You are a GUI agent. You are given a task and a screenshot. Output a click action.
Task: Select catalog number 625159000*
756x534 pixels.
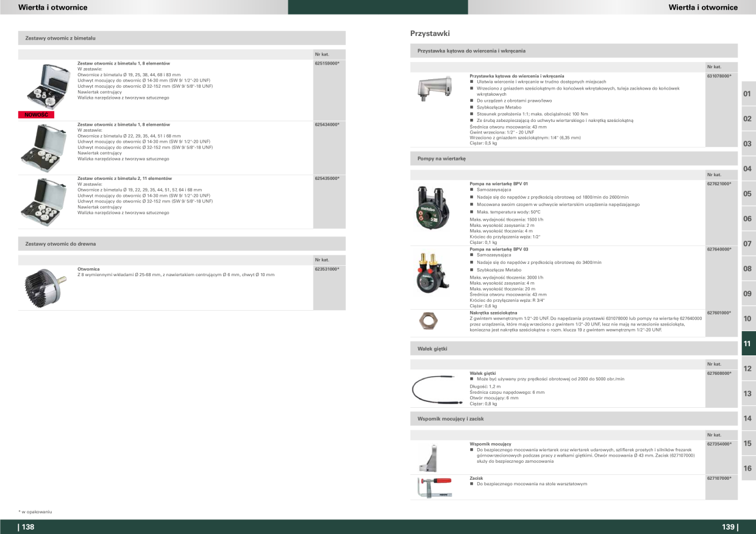pos(327,63)
